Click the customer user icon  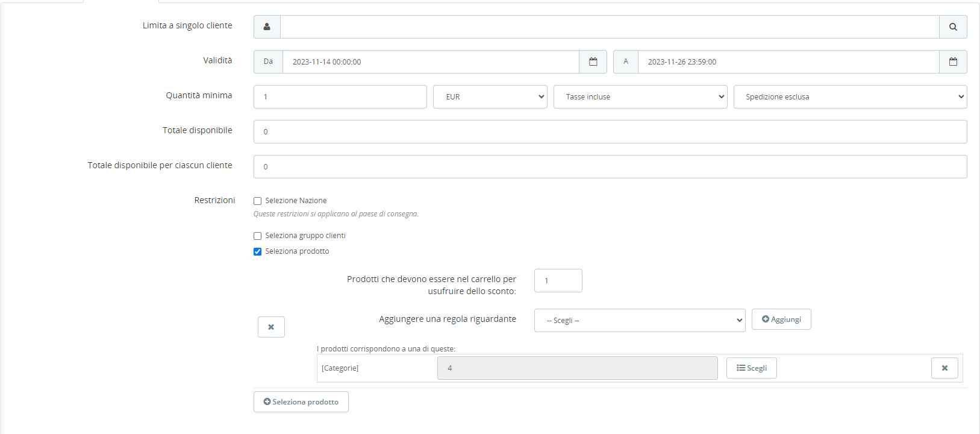[267, 27]
